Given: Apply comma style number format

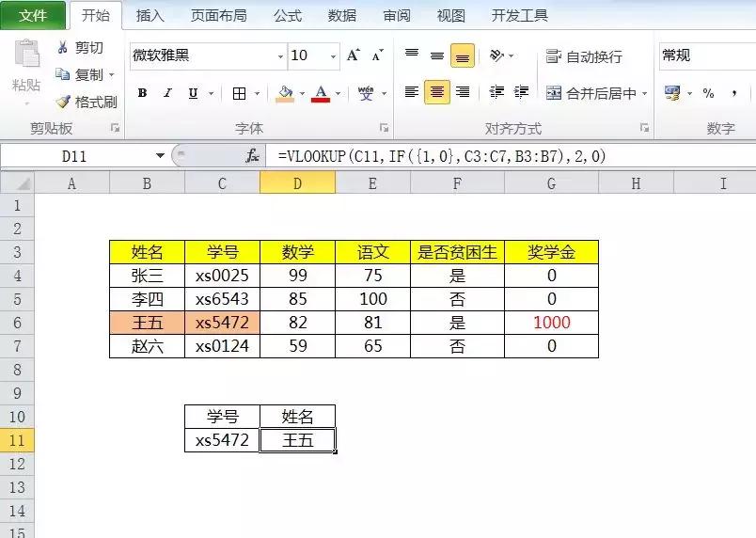Looking at the screenshot, I should (734, 92).
